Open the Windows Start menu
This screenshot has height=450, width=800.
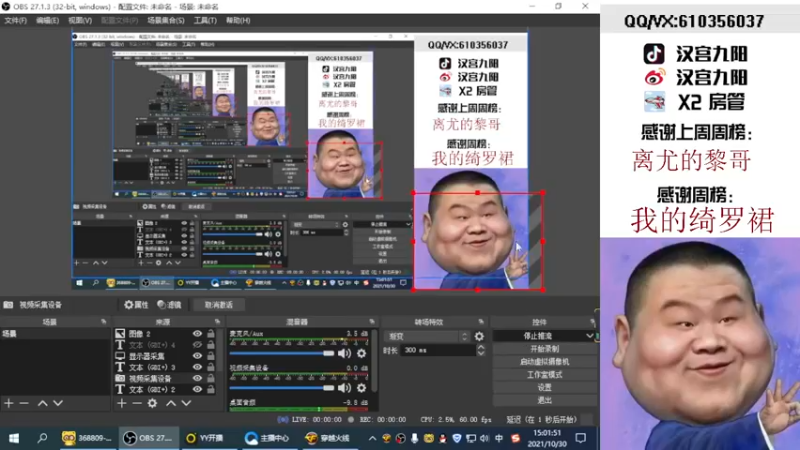click(14, 438)
